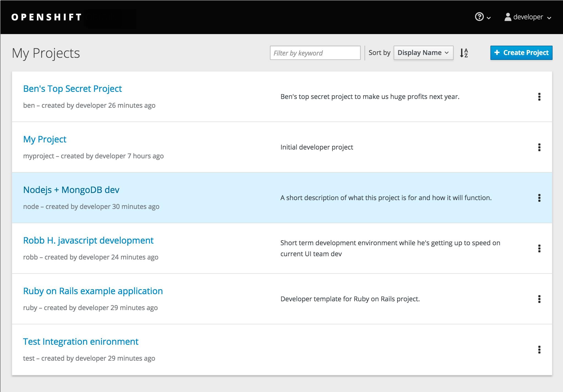Open Nodejs + MongoDB dev project

point(71,190)
